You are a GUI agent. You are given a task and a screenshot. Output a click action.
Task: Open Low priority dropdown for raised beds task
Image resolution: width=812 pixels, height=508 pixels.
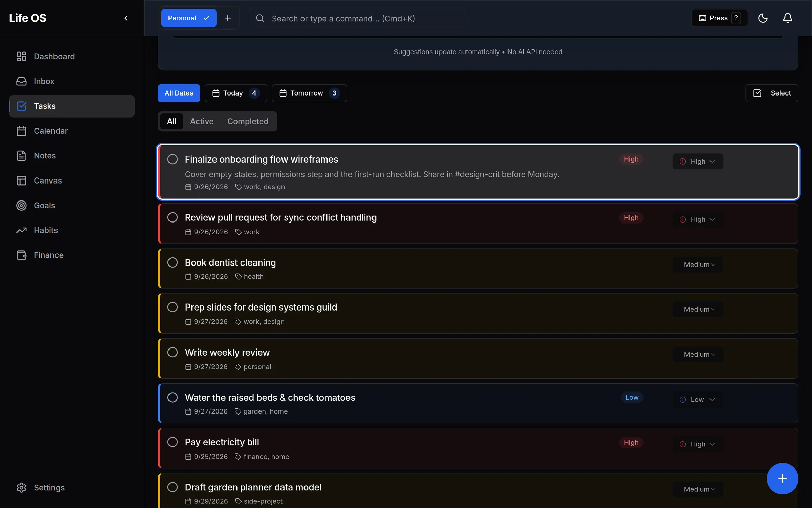698,400
